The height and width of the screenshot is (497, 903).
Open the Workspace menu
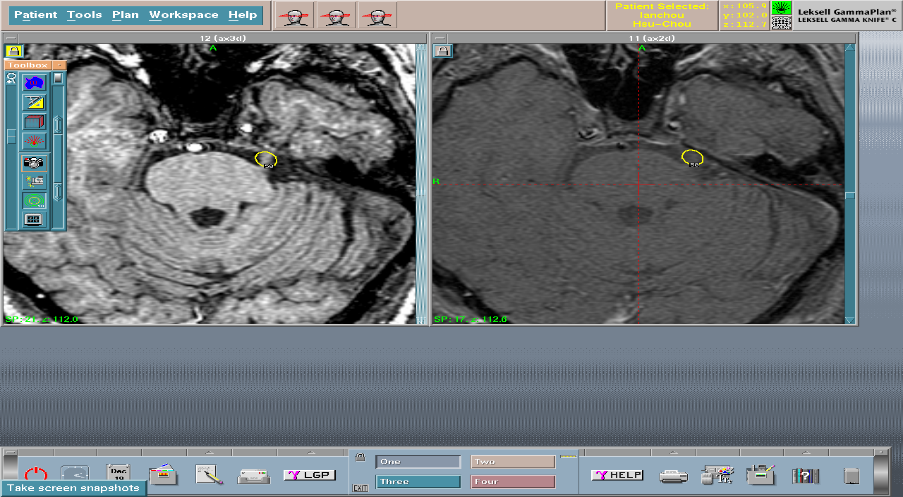pos(184,15)
